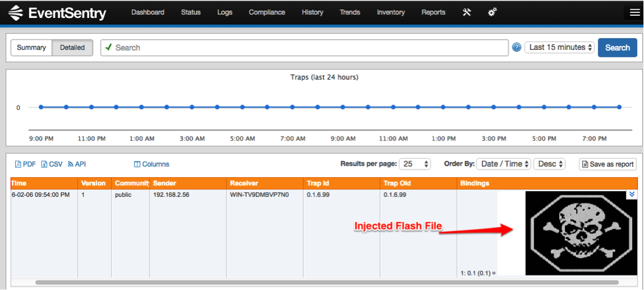Viewport: 644px width, 290px height.
Task: Click the blue help question mark icon
Action: click(517, 48)
